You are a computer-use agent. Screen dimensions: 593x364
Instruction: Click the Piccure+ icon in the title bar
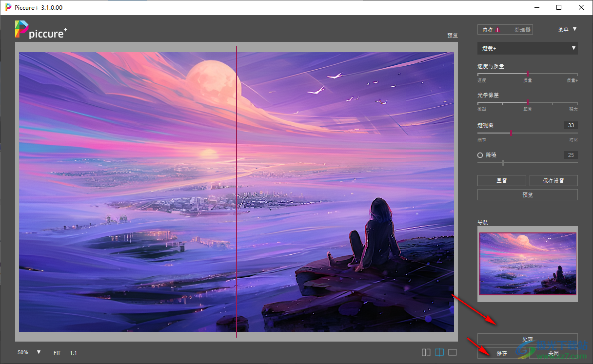click(x=8, y=7)
